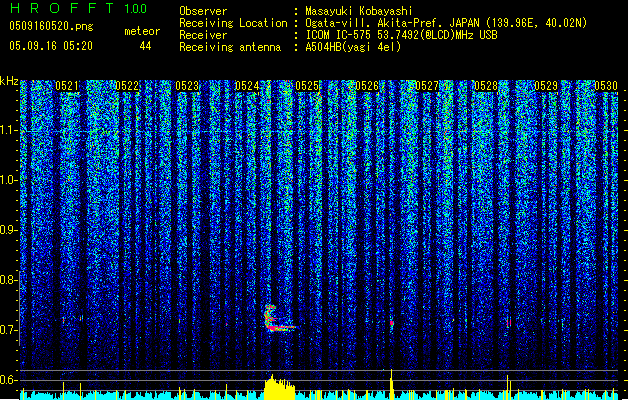
Task: Click the HROFFT 1.0.0 title text
Action: tap(79, 8)
